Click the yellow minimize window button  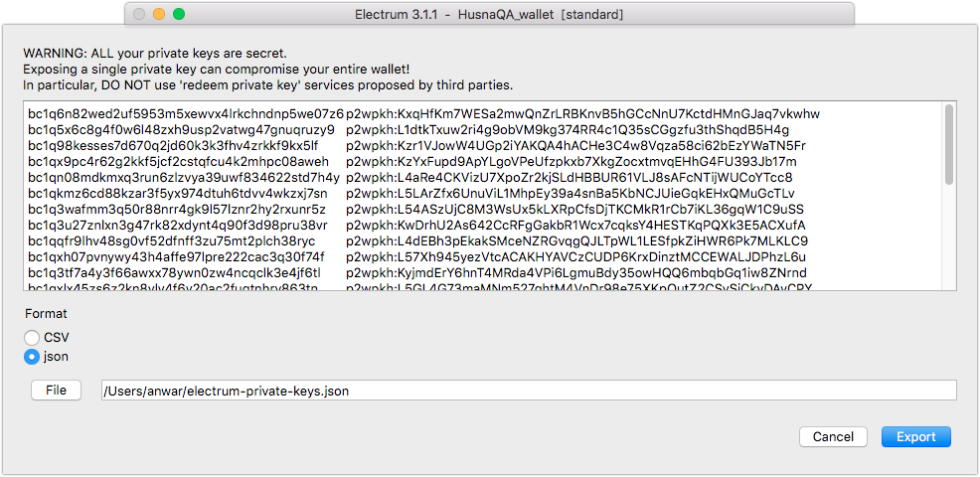point(159,14)
